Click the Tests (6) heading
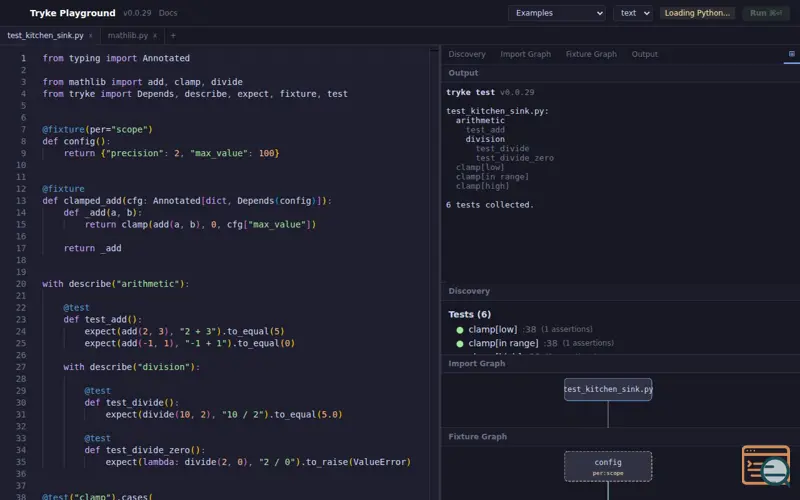Viewport: 800px width, 500px height. click(x=469, y=315)
